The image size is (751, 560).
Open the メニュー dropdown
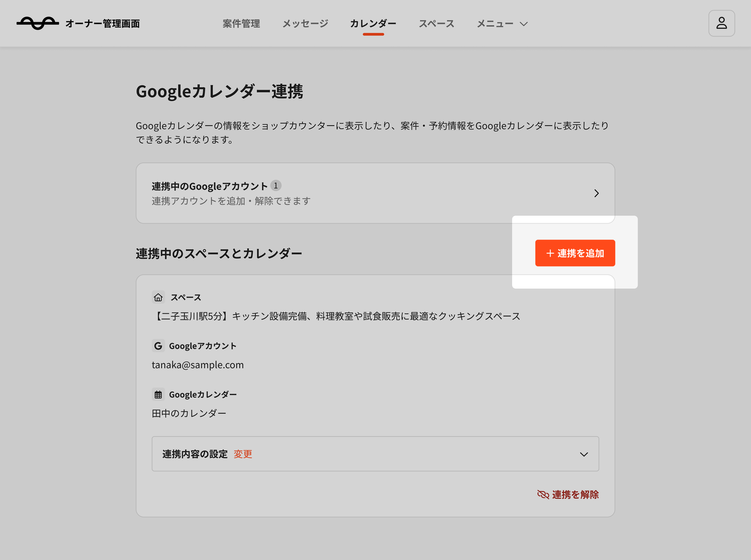(502, 24)
